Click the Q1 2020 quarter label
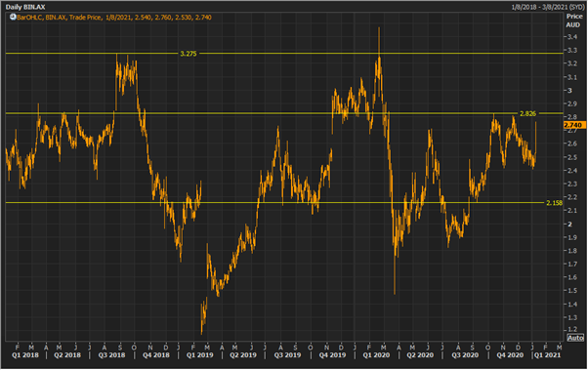The height and width of the screenshot is (370, 588). [x=376, y=355]
